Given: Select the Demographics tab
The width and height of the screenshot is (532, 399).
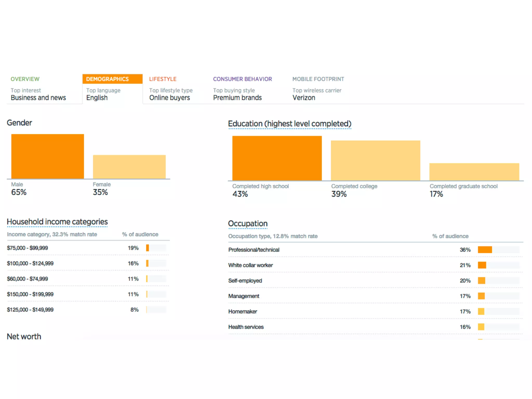Looking at the screenshot, I should (x=108, y=79).
